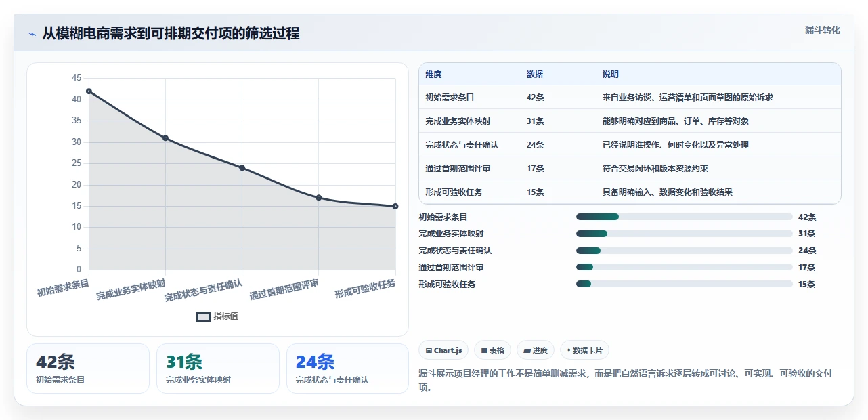The width and height of the screenshot is (868, 420).
Task: Select the chart point at 完成状态与责任确认
Action: (242, 168)
